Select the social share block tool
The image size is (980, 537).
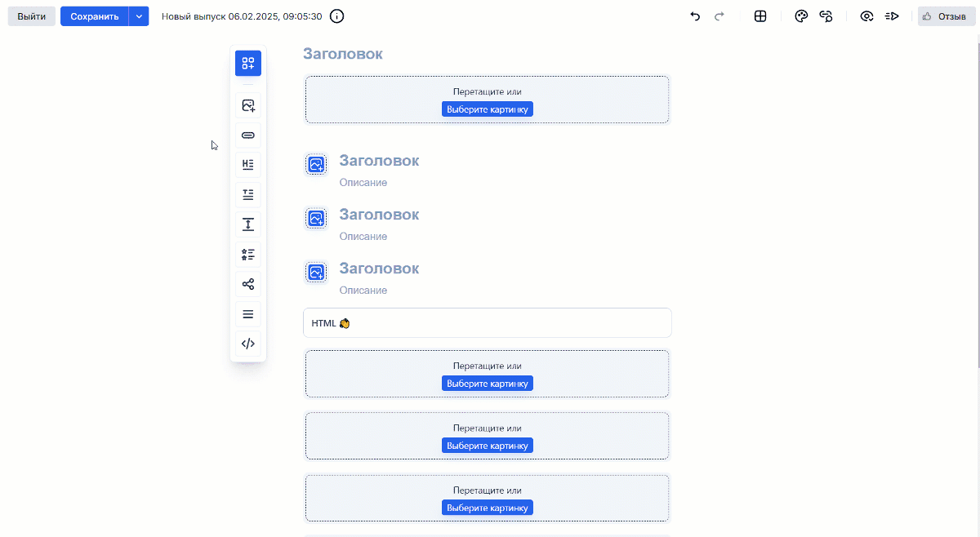[248, 284]
